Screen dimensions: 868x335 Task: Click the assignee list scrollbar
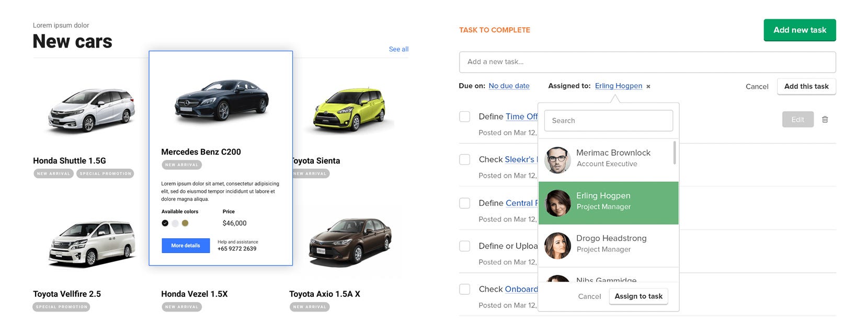[x=675, y=153]
